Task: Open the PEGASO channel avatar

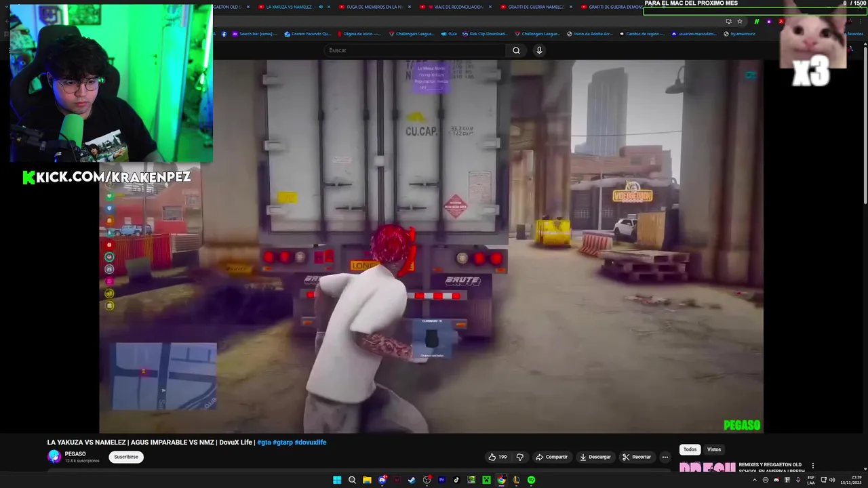Action: pos(54,457)
